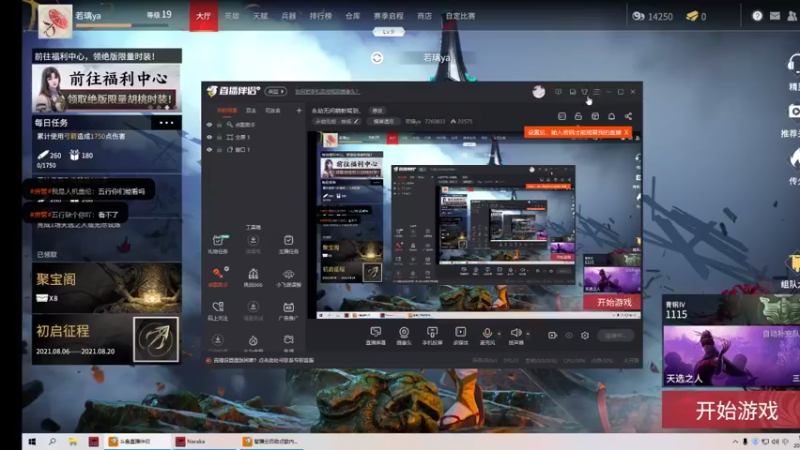The height and width of the screenshot is (450, 800).
Task: Open streaming app settings gear
Action: click(x=585, y=335)
